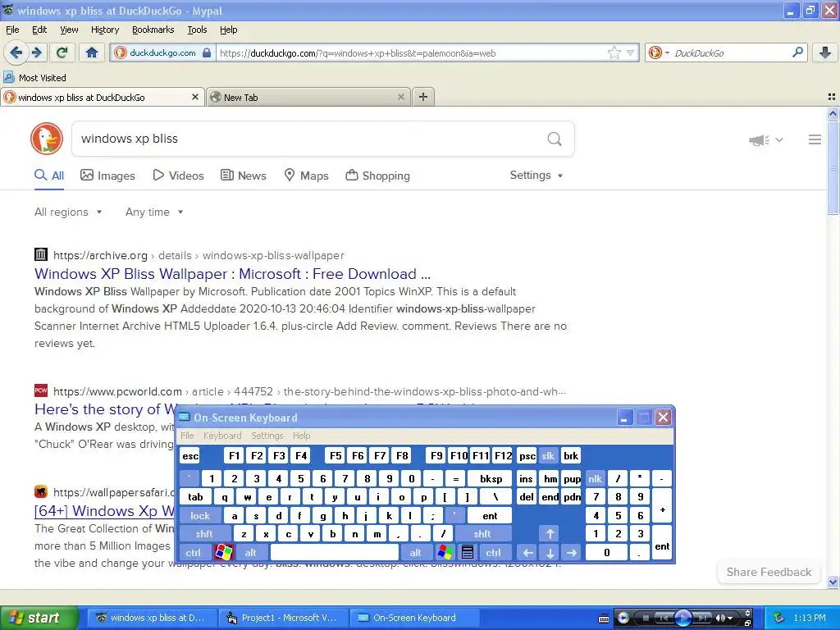Toggle right alt key on On-Screen Keyboard

pyautogui.click(x=416, y=552)
